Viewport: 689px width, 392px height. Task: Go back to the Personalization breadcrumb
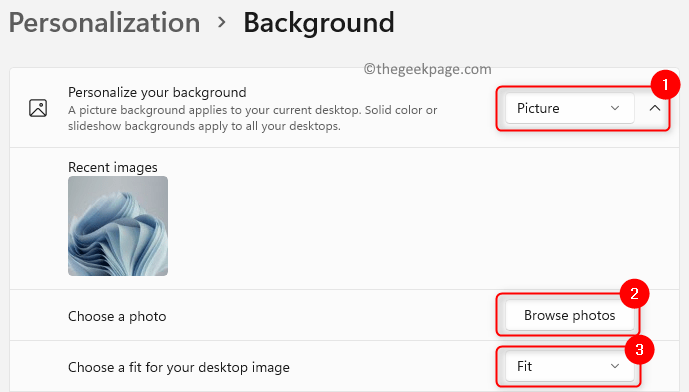pyautogui.click(x=105, y=23)
